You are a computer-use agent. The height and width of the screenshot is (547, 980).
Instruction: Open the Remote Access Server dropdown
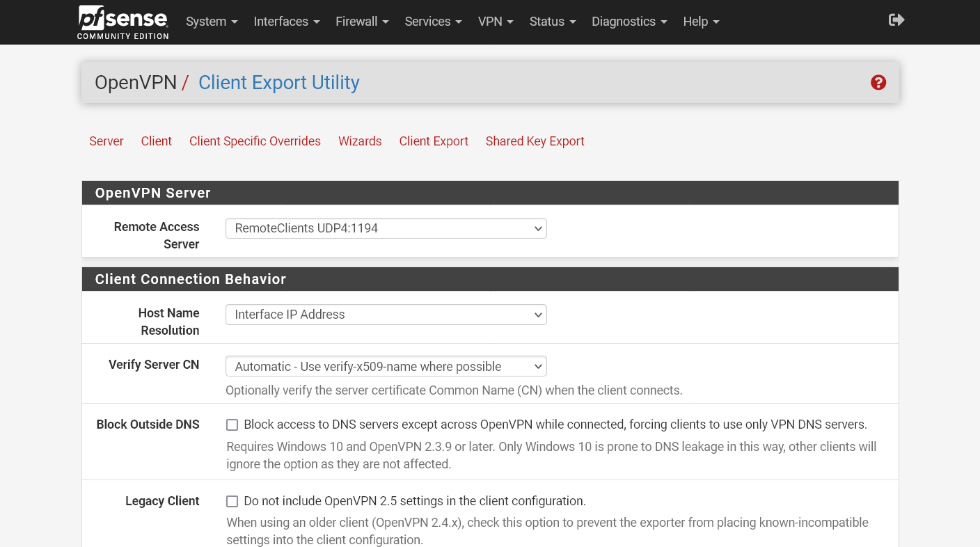point(386,228)
